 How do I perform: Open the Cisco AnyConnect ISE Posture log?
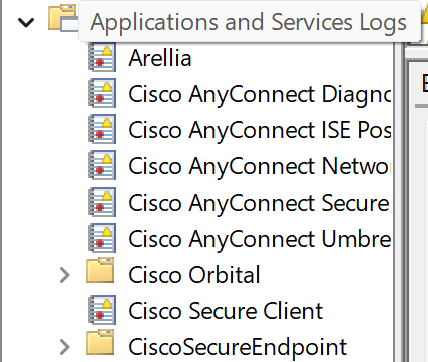point(260,130)
